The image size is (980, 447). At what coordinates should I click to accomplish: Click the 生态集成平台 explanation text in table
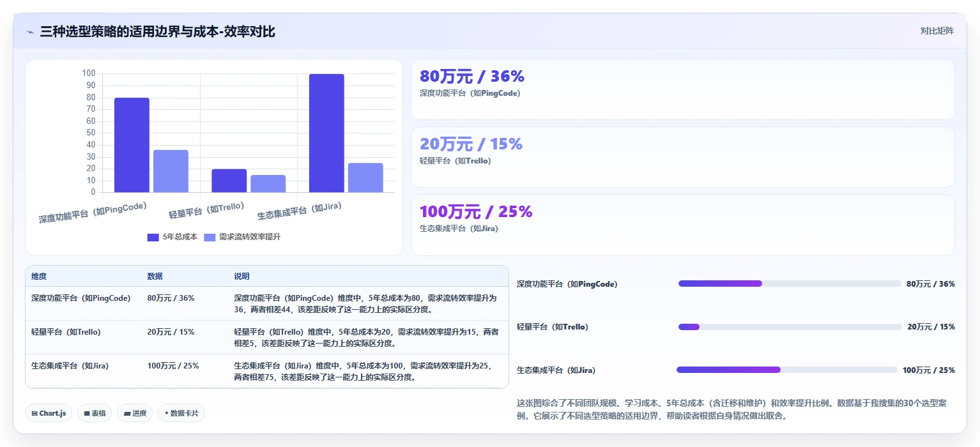coord(364,371)
